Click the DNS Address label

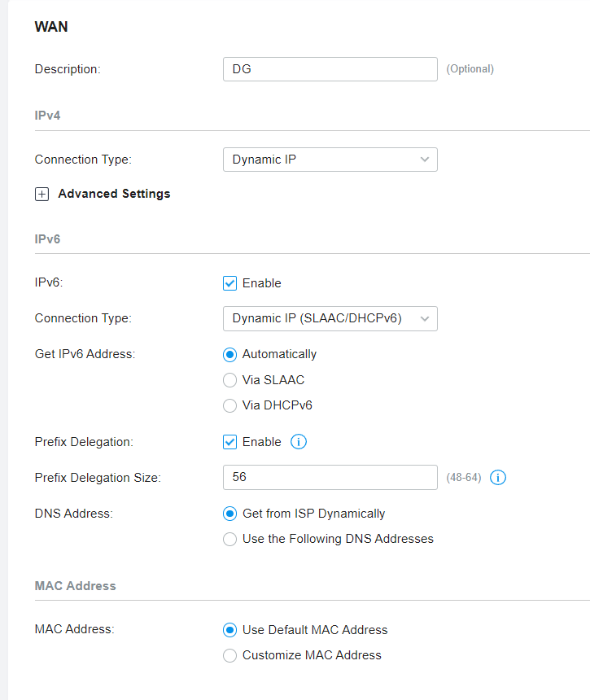coord(73,514)
